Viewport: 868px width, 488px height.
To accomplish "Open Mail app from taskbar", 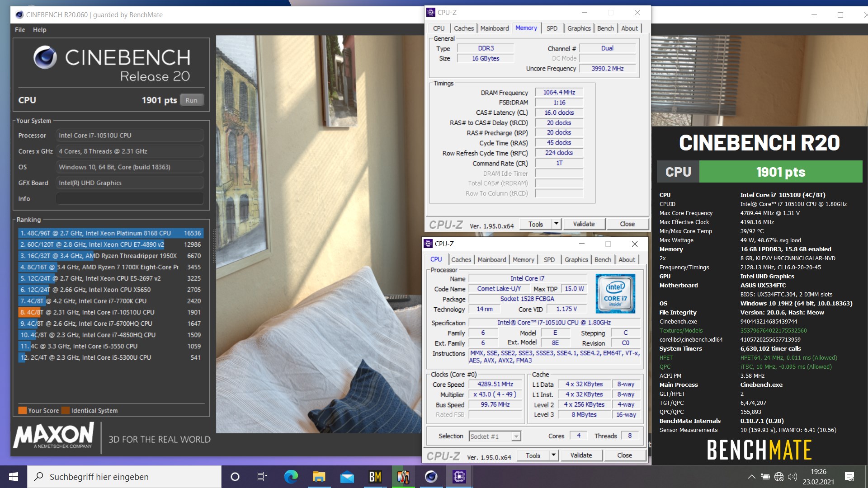I will coord(347,477).
